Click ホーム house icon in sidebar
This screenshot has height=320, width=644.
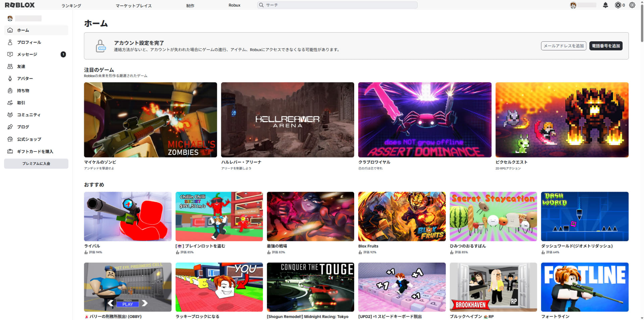pos(10,30)
